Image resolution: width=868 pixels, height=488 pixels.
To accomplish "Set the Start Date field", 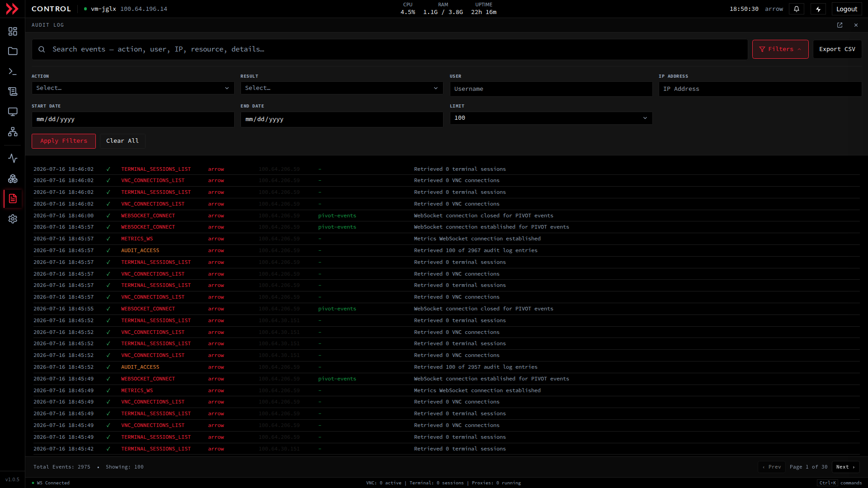I will tap(133, 119).
